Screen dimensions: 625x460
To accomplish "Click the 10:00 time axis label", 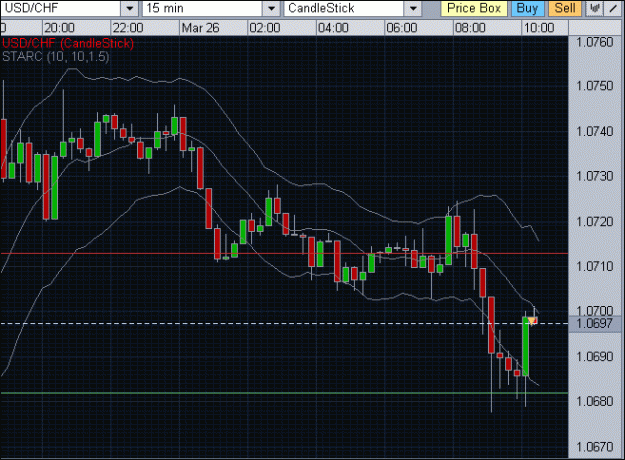I will 539,28.
